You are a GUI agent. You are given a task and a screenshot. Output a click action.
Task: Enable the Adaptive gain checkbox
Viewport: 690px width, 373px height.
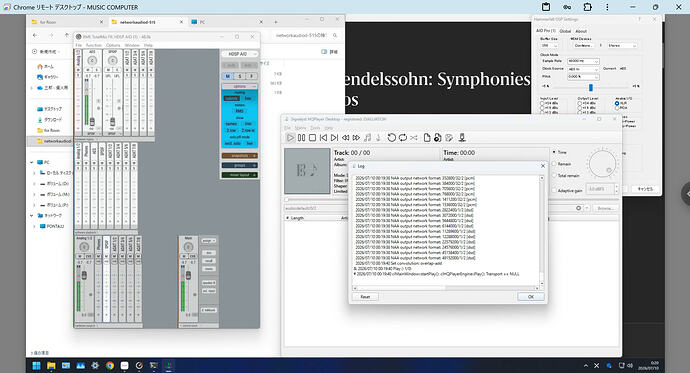pos(554,190)
